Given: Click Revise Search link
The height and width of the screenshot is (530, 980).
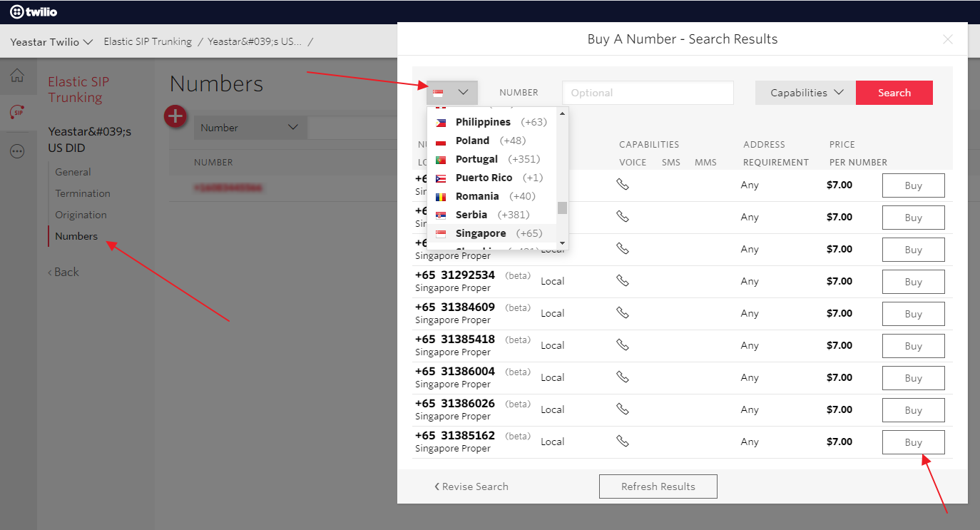Looking at the screenshot, I should (471, 486).
